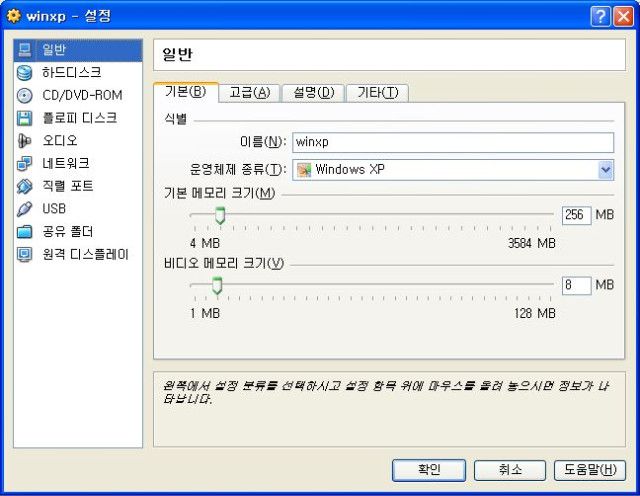Open the 오디오 speaker icon
This screenshot has height=496, width=640.
(24, 141)
